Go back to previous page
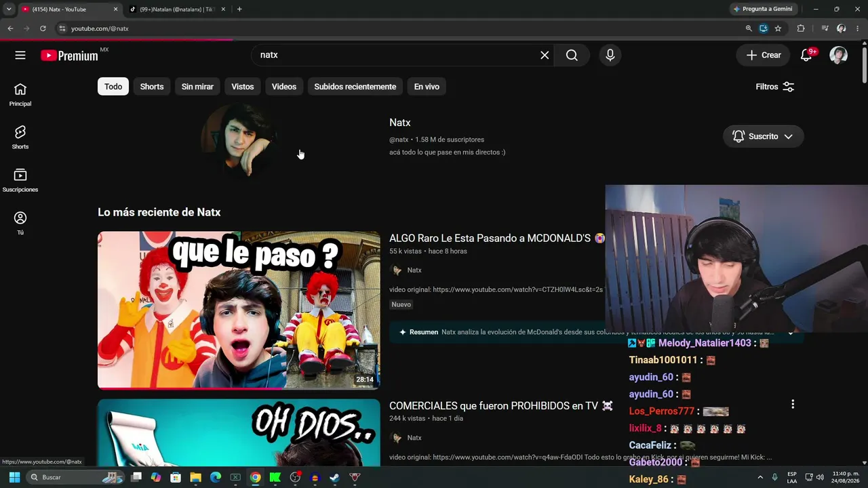This screenshot has height=488, width=868. click(10, 28)
